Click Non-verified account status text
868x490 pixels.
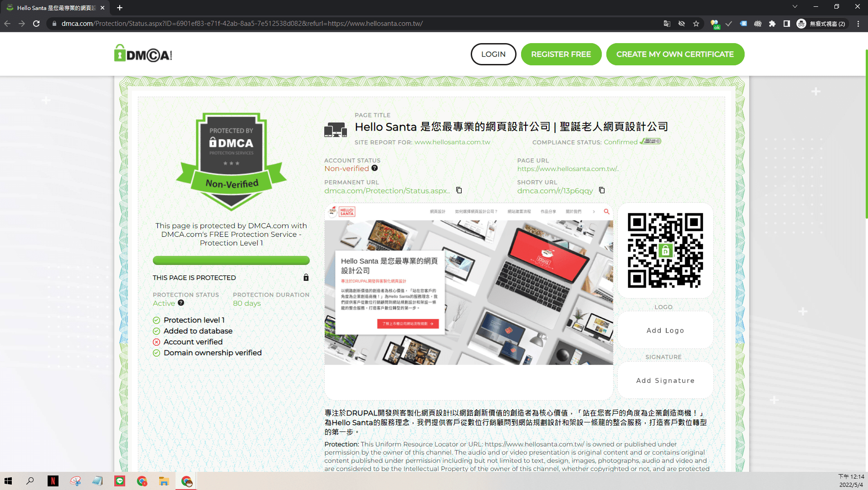point(346,168)
